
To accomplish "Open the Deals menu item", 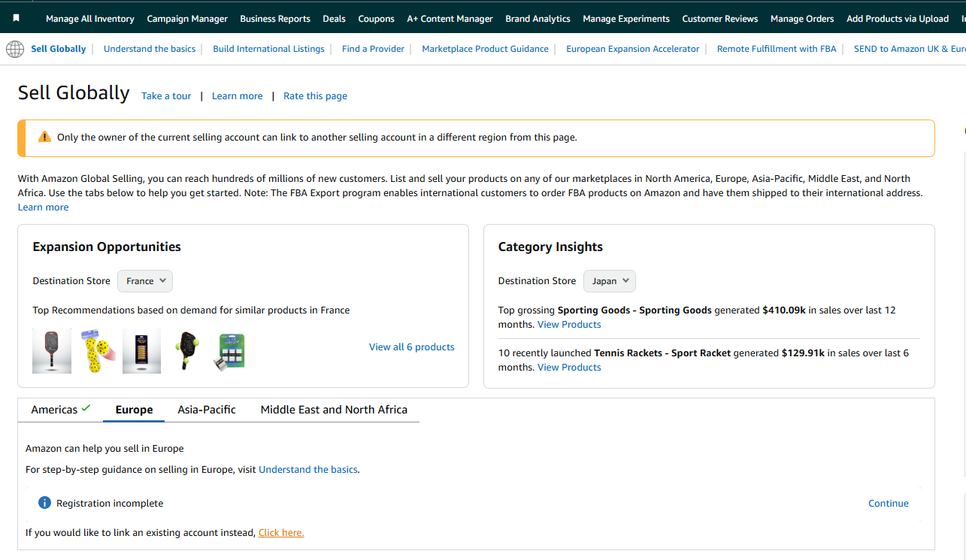I will [335, 19].
